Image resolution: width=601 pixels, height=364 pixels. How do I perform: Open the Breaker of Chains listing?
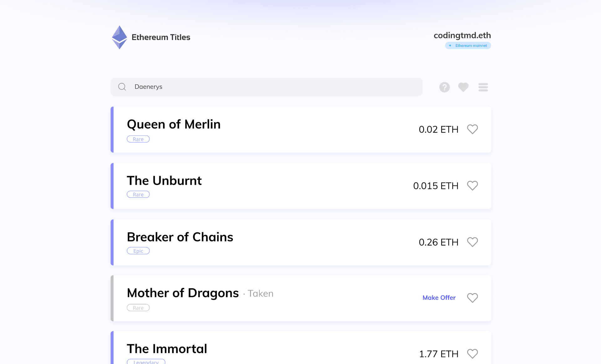[301, 242]
